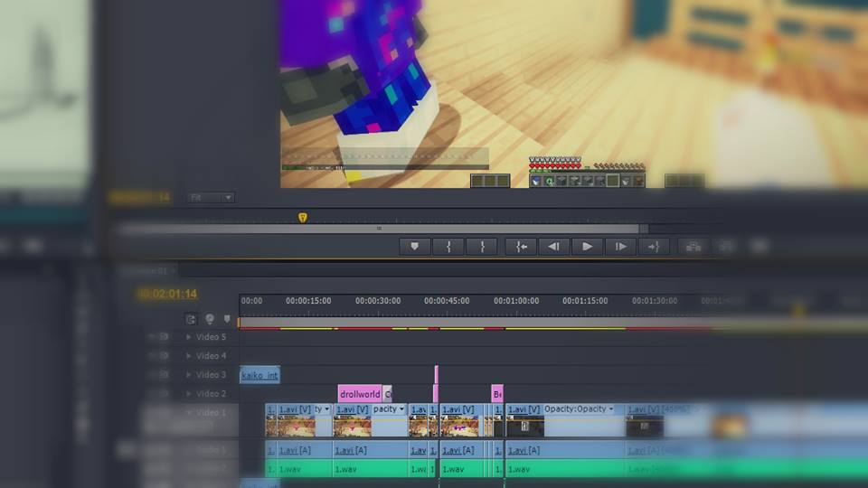Select the kaiko_int clip on Video 3
Image resolution: width=868 pixels, height=488 pixels.
coord(259,375)
